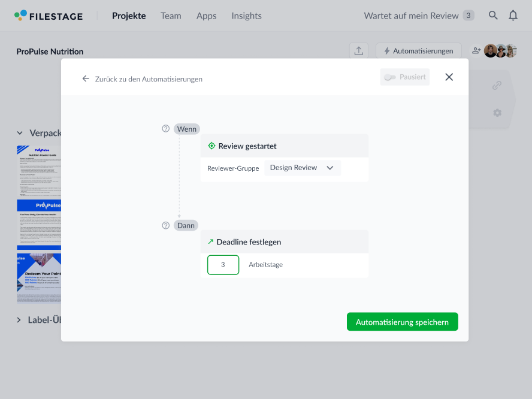Screen dimensions: 532x399
Task: Go back via Zurück zu den Automatisierungen
Action: [x=143, y=78]
